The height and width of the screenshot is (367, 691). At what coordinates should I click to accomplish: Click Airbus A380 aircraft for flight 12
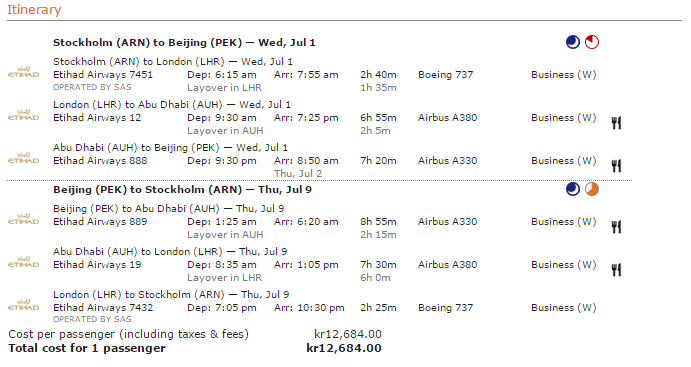[x=447, y=118]
